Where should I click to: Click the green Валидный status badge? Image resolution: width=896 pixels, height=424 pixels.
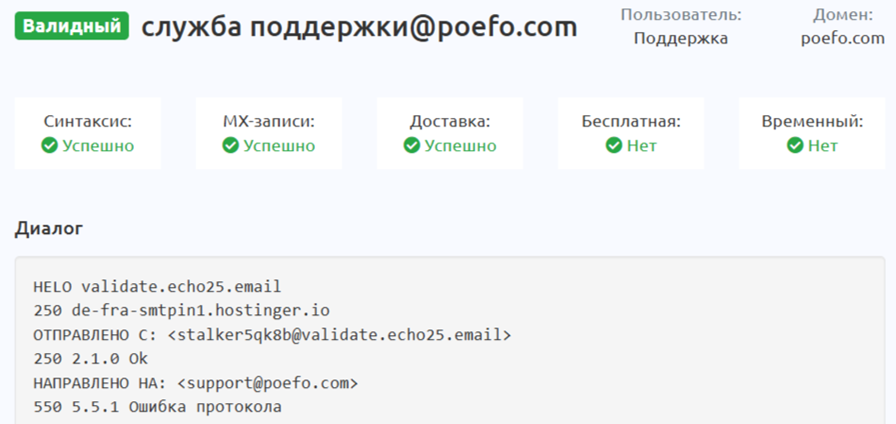pos(71,26)
